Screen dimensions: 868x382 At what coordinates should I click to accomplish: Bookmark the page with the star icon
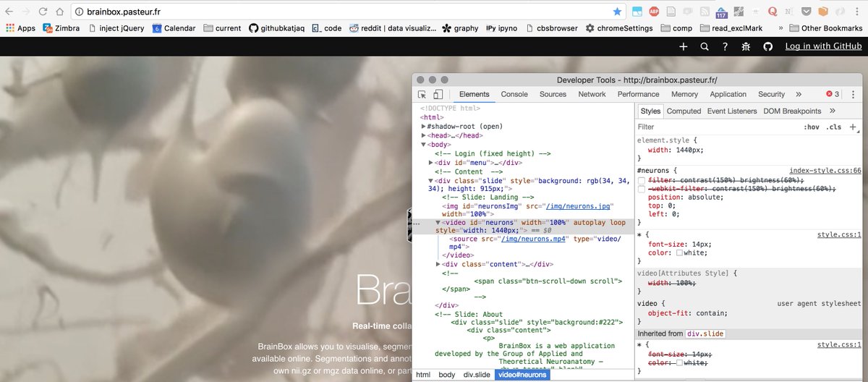pyautogui.click(x=616, y=12)
